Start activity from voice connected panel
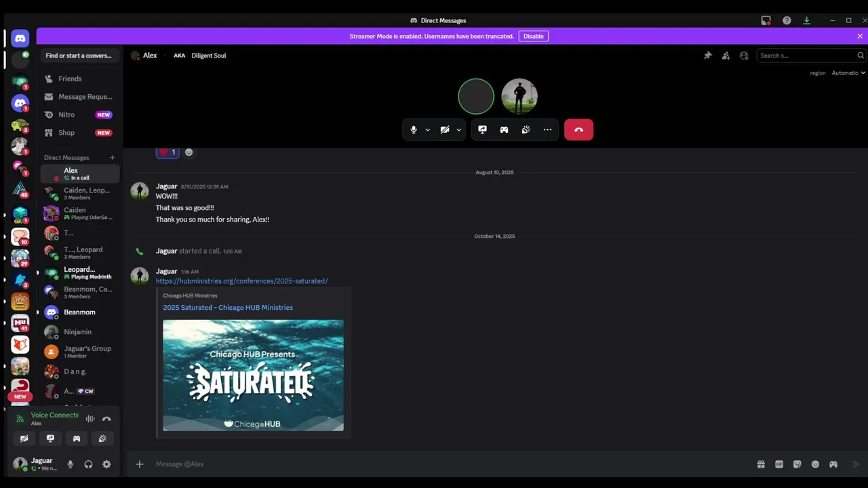This screenshot has height=488, width=868. [x=77, y=439]
